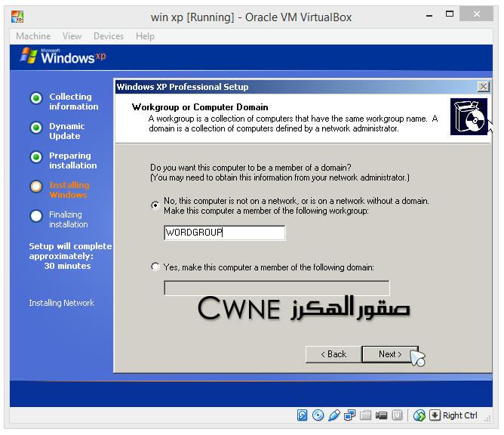This screenshot has height=435, width=504.
Task: Click the 30 minutes time estimate text
Action: 67,266
